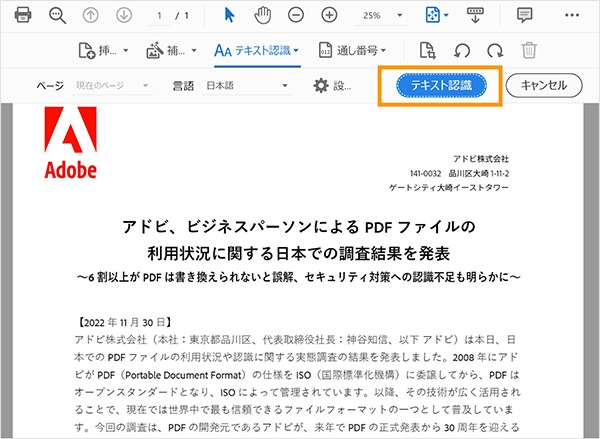Click the ゲートシティ大崎イーストタワー line
The width and height of the screenshot is (600, 439).
click(449, 188)
